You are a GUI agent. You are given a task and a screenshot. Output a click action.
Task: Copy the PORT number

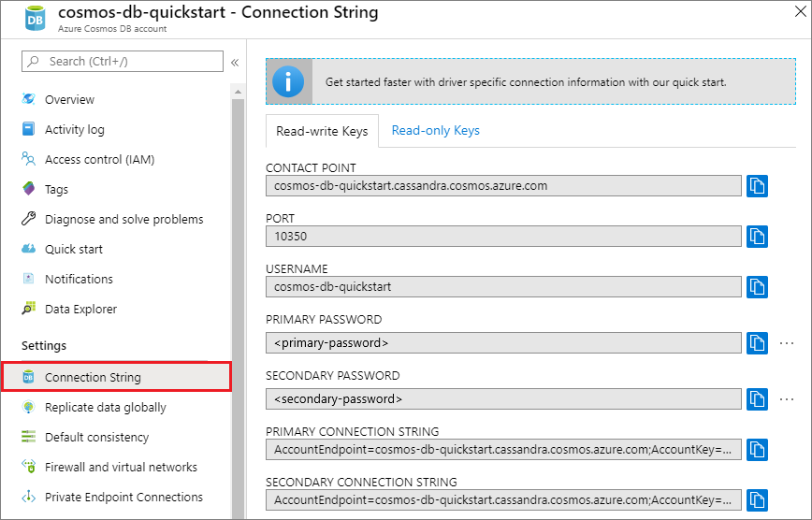pyautogui.click(x=757, y=237)
